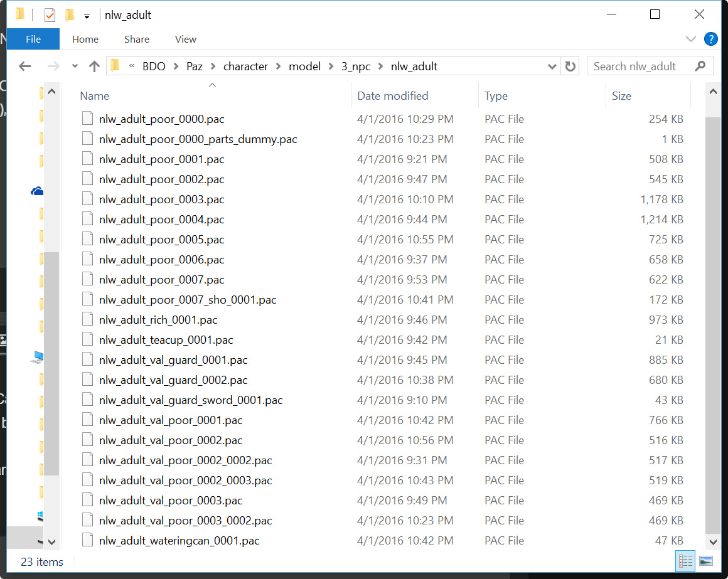Click the Back navigation arrow
This screenshot has width=728, height=579.
(25, 66)
